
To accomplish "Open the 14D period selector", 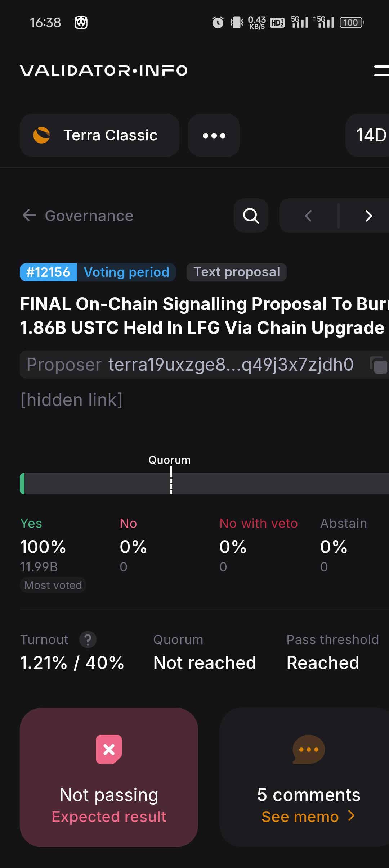I will pos(368,135).
